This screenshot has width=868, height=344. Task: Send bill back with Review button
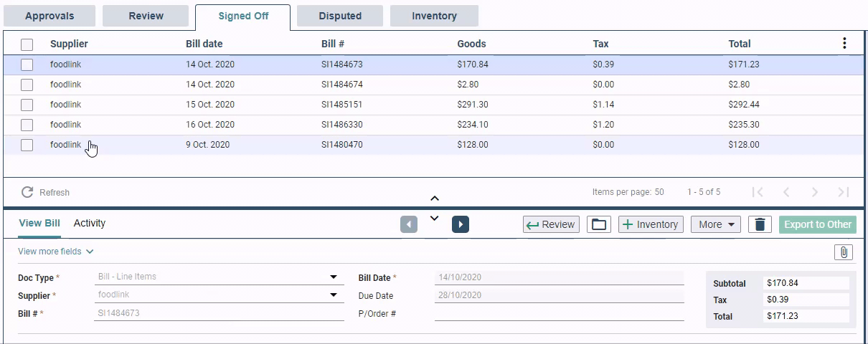[x=551, y=224]
